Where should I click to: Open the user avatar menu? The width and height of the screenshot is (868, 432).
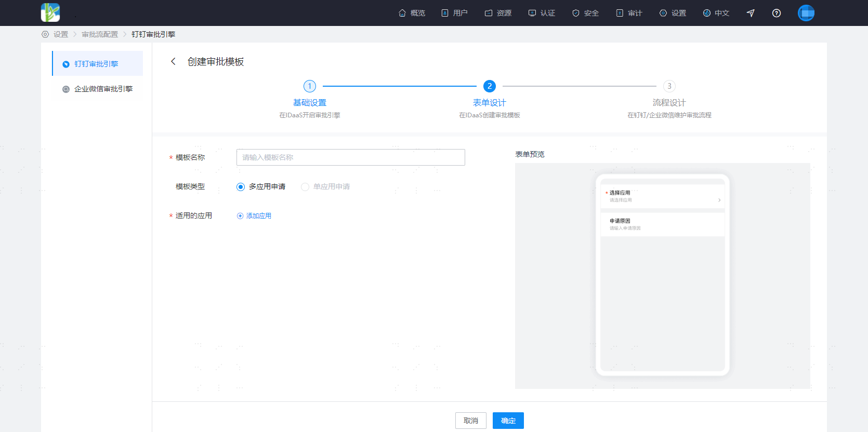[806, 13]
